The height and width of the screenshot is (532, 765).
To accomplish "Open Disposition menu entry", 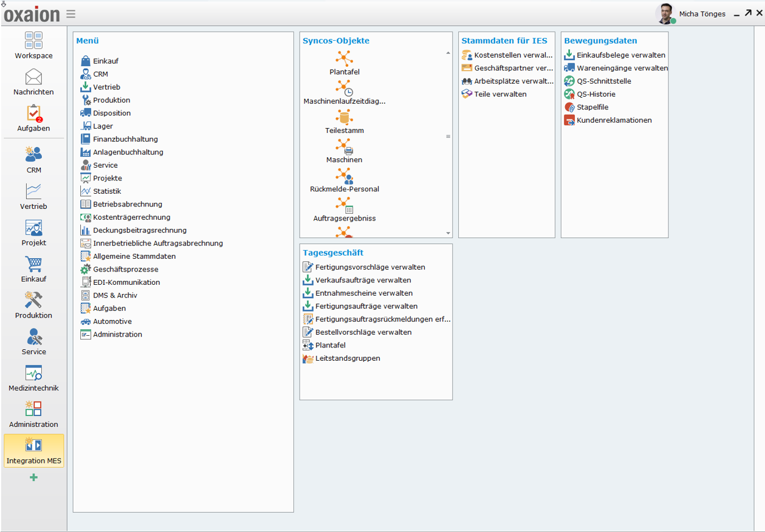I will (x=106, y=114).
